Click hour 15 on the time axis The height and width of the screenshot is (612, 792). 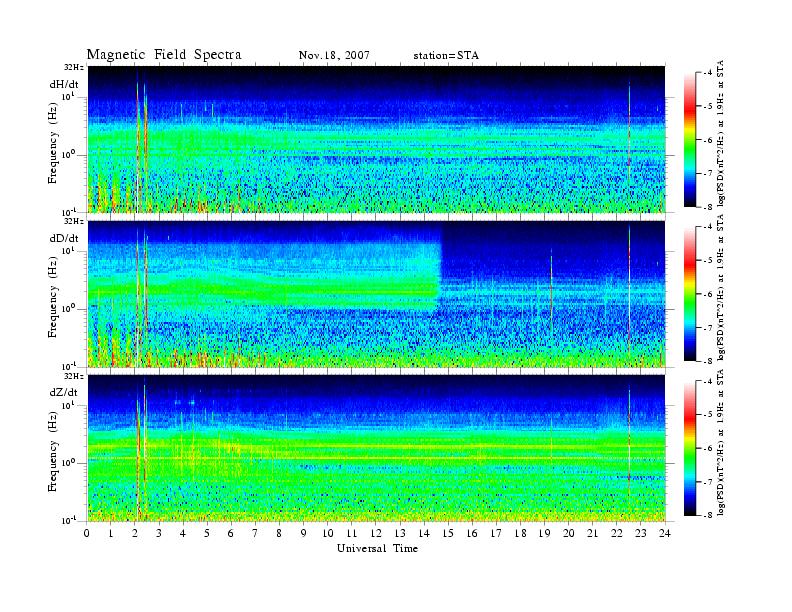pos(448,533)
